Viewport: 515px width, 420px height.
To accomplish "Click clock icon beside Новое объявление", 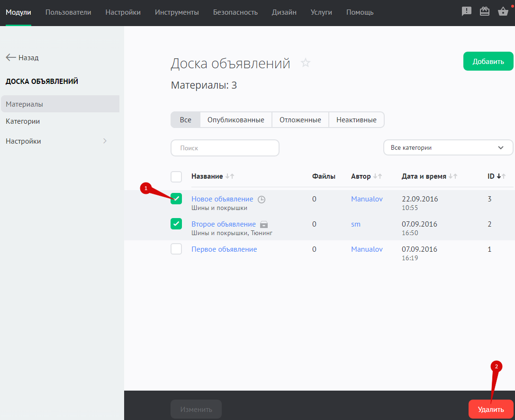I will 262,200.
